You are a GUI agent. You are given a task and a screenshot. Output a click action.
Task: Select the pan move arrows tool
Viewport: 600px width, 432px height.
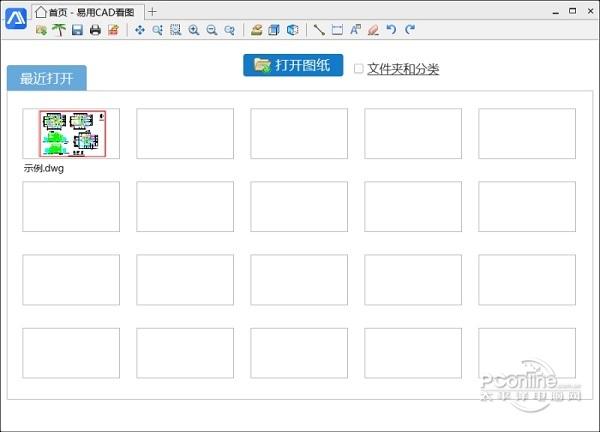click(140, 30)
